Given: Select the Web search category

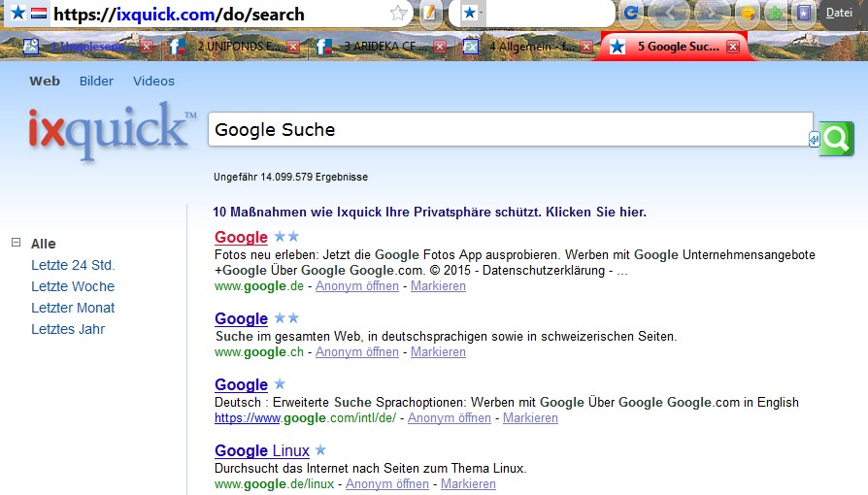Looking at the screenshot, I should pyautogui.click(x=45, y=81).
